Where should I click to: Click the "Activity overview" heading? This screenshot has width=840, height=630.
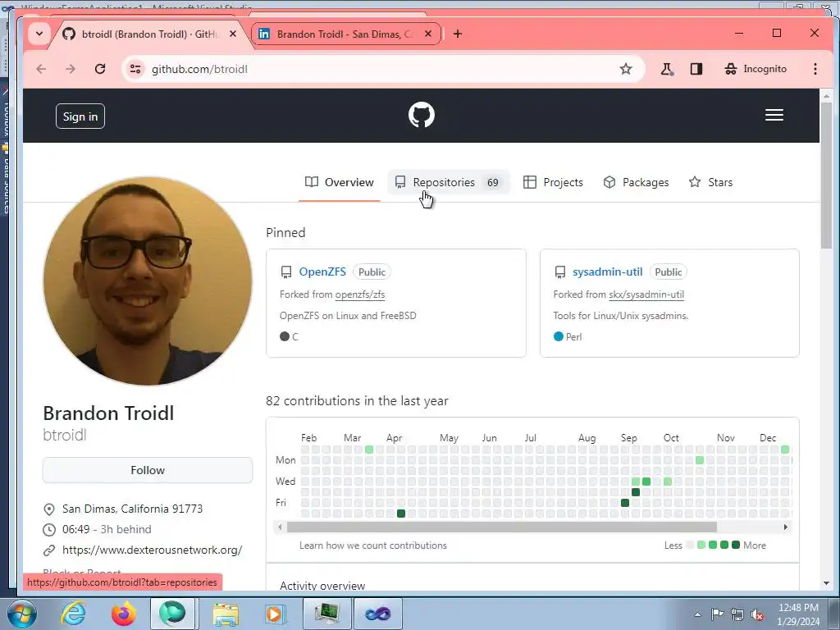tap(322, 586)
